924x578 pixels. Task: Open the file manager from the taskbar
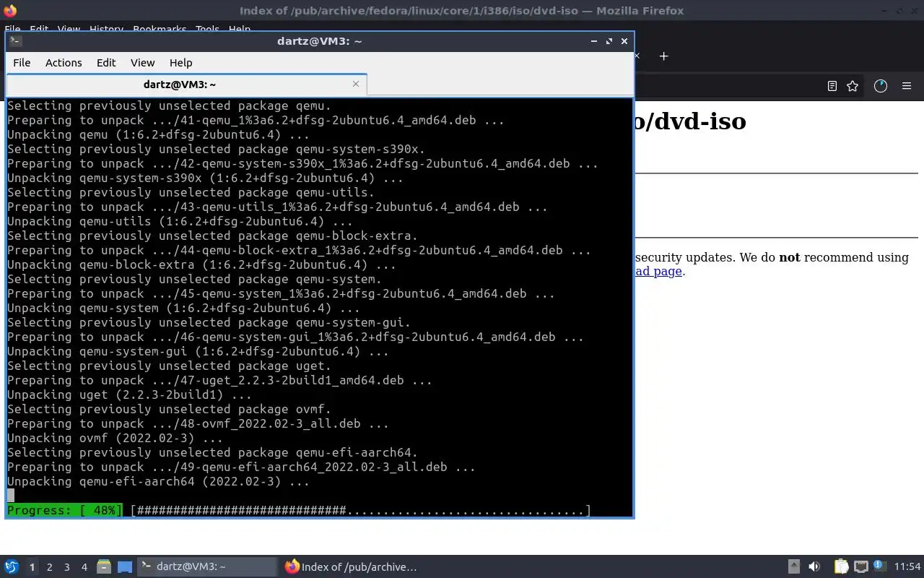pyautogui.click(x=104, y=567)
